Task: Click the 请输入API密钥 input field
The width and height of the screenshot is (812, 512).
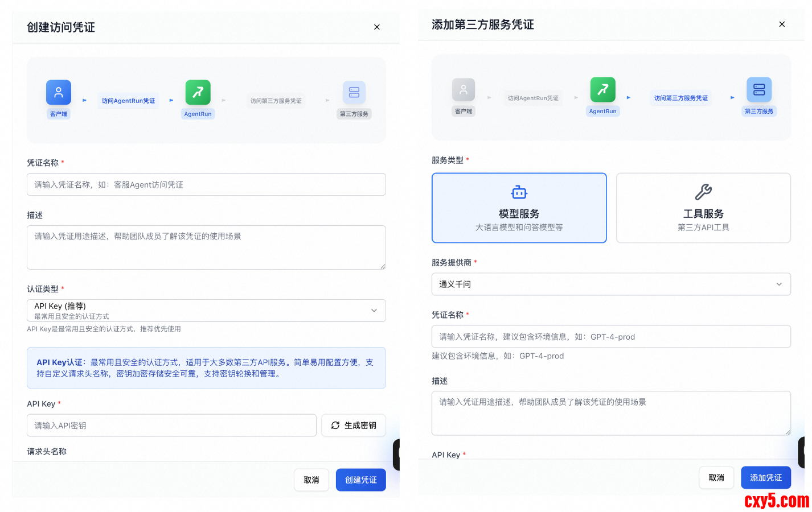Action: click(171, 426)
